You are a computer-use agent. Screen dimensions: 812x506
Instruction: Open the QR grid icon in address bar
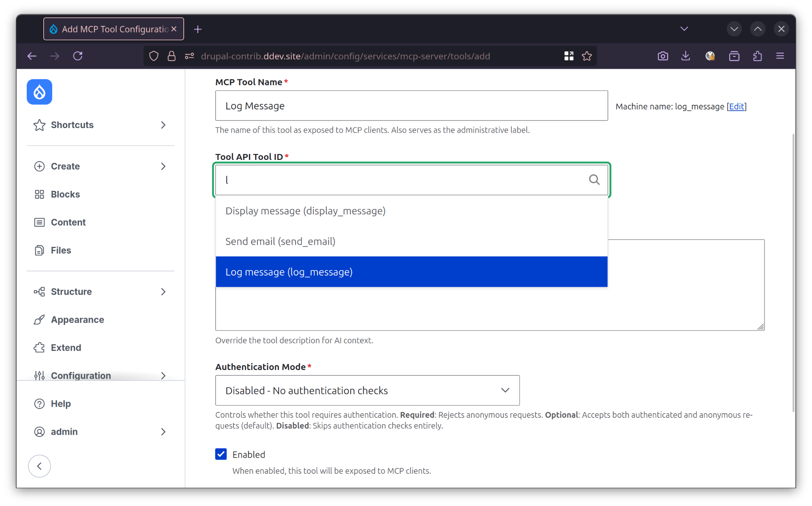point(569,56)
